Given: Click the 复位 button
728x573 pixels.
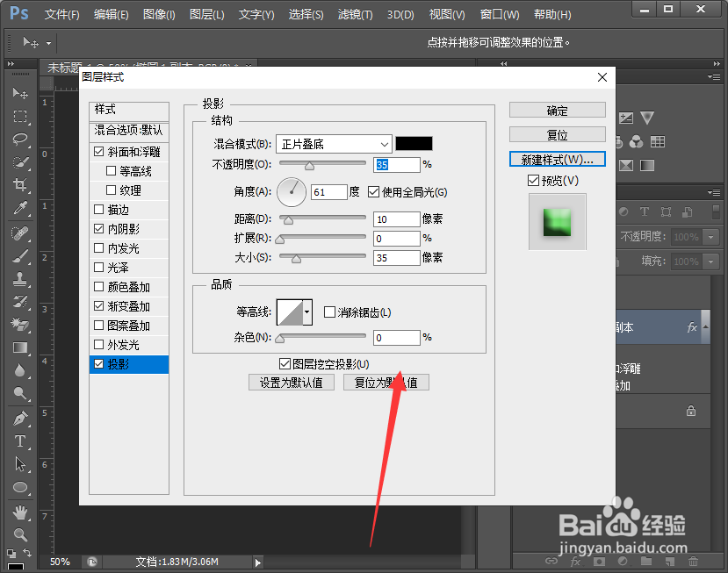Looking at the screenshot, I should click(557, 135).
